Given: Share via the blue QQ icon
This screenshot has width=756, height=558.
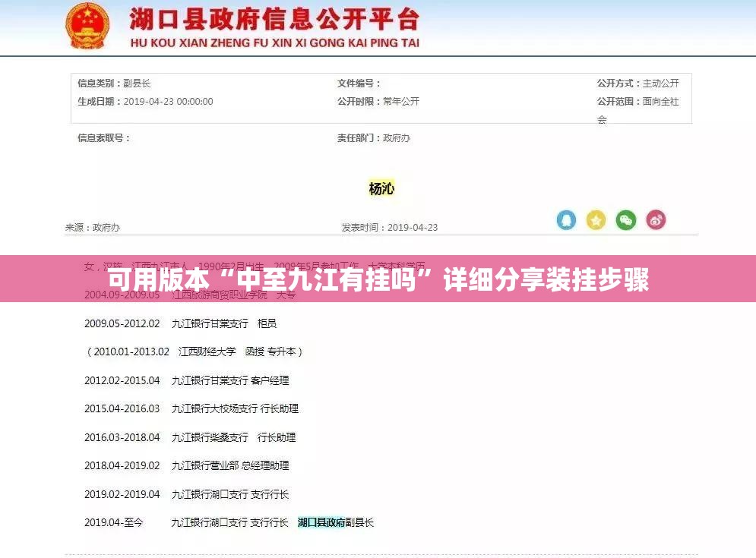Looking at the screenshot, I should point(566,220).
